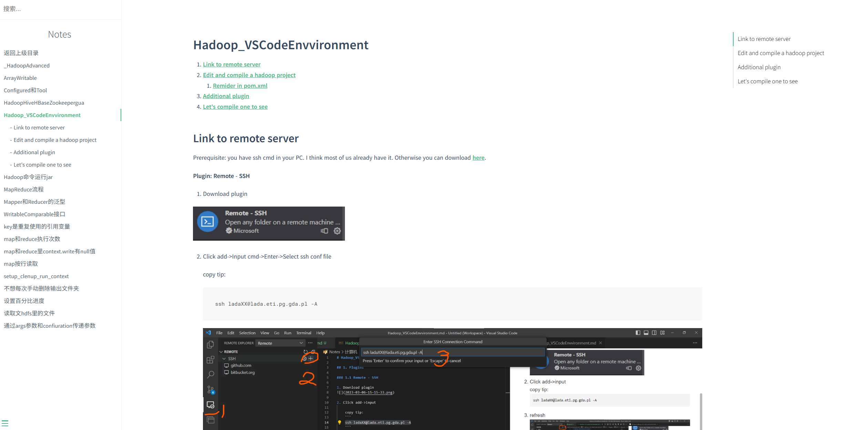868x430 pixels.
Task: Select 'Link to remote server' in right outline
Action: 764,39
